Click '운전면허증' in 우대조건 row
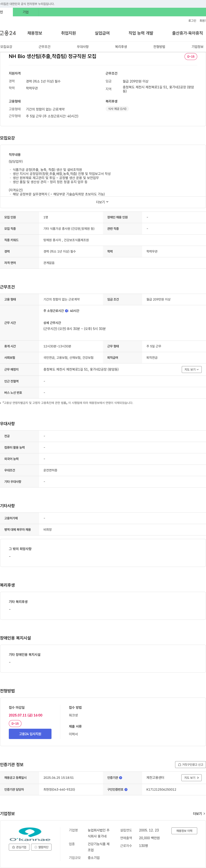The height and width of the screenshot is (868, 206). (x=50, y=470)
